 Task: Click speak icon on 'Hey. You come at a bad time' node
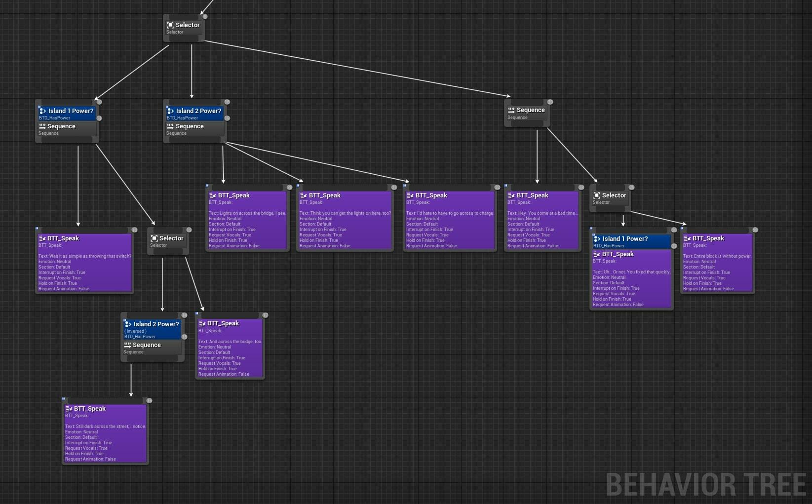click(x=511, y=195)
